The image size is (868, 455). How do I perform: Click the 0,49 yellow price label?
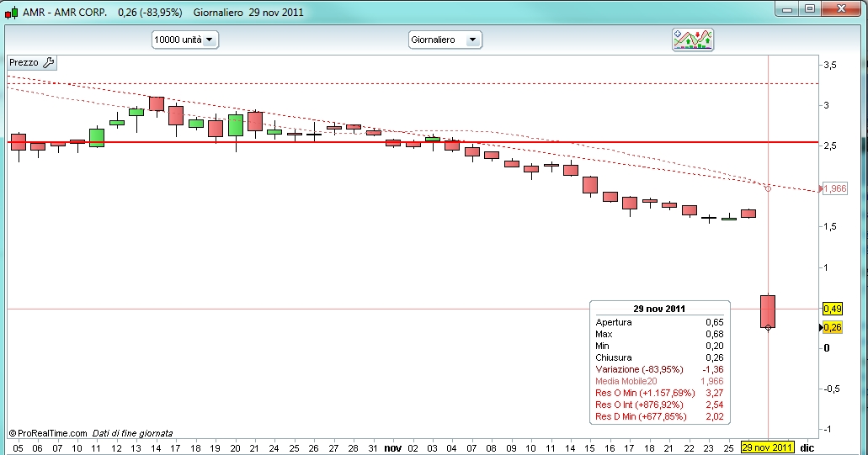(833, 309)
